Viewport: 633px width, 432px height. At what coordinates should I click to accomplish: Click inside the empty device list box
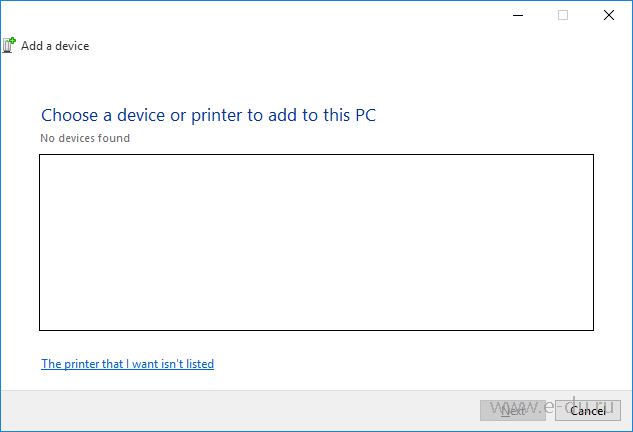click(316, 242)
